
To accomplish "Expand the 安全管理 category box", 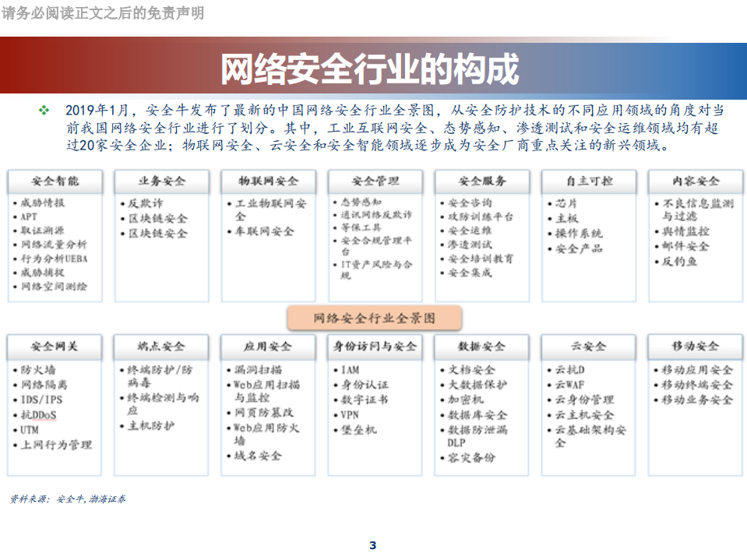I will [x=375, y=181].
